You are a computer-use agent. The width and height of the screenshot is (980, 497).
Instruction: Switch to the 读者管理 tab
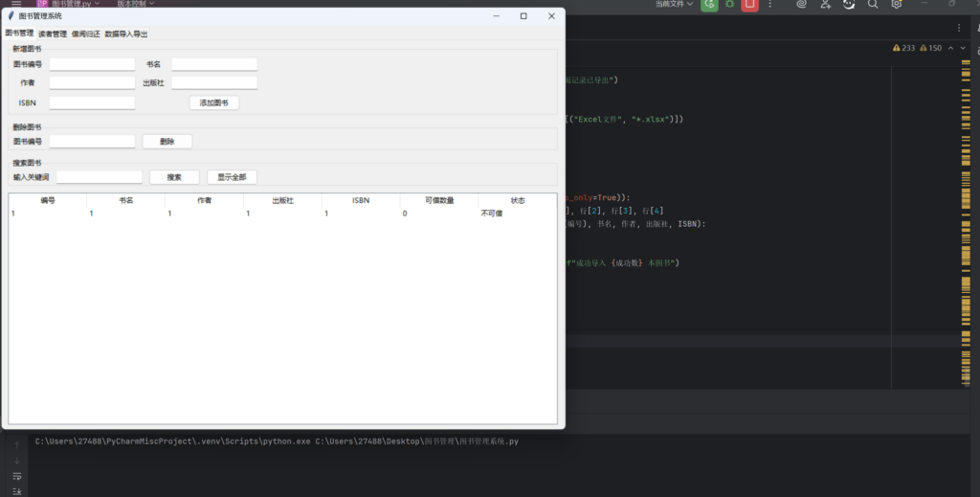click(x=53, y=34)
